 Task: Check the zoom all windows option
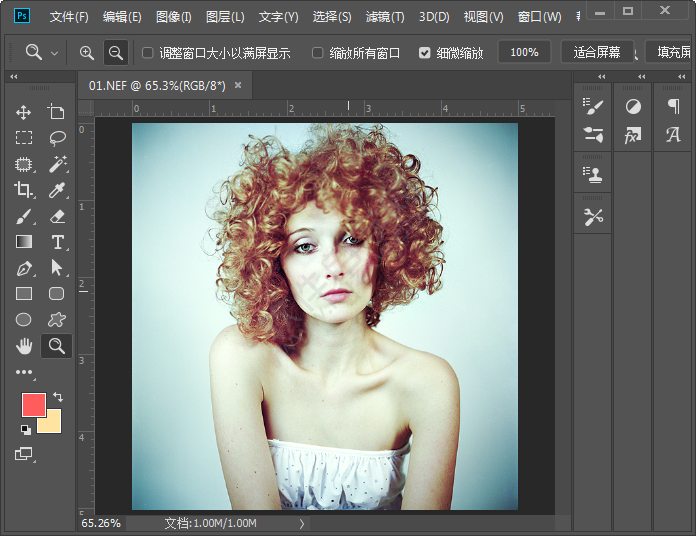point(318,53)
